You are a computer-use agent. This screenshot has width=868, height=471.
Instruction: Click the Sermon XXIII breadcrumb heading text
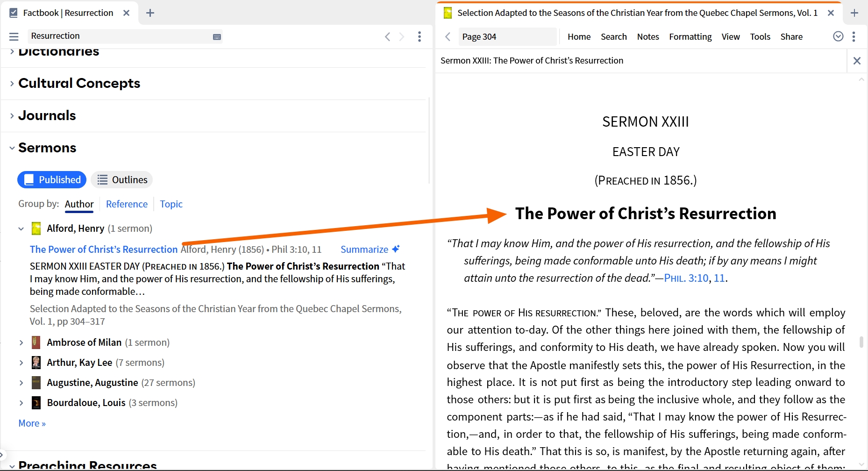tap(532, 61)
